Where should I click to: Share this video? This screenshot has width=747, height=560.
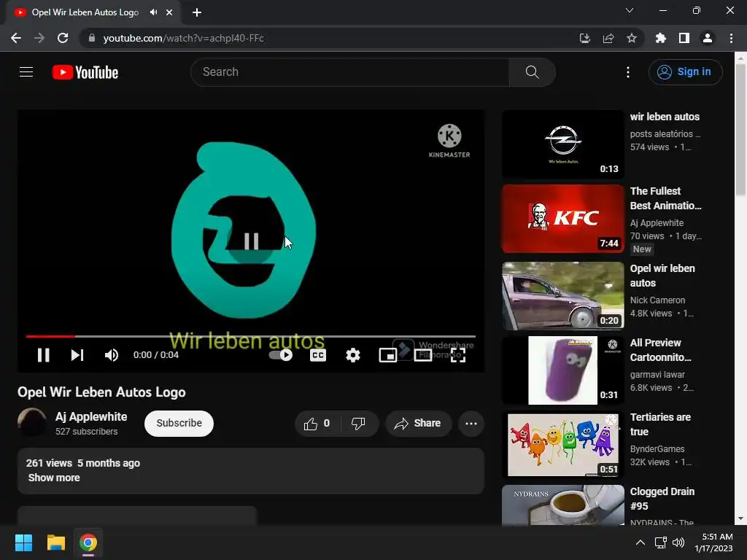(418, 424)
